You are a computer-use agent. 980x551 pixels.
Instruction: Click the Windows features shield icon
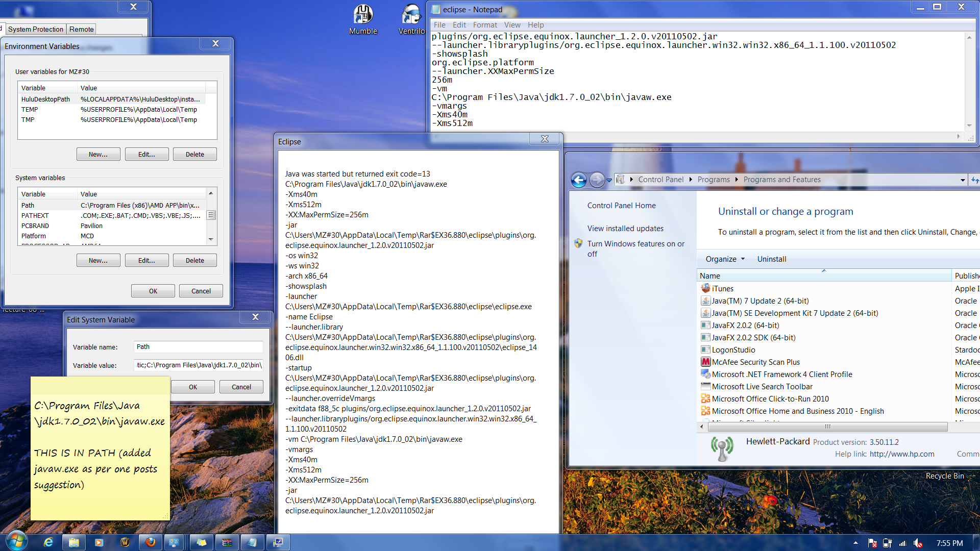pos(578,243)
